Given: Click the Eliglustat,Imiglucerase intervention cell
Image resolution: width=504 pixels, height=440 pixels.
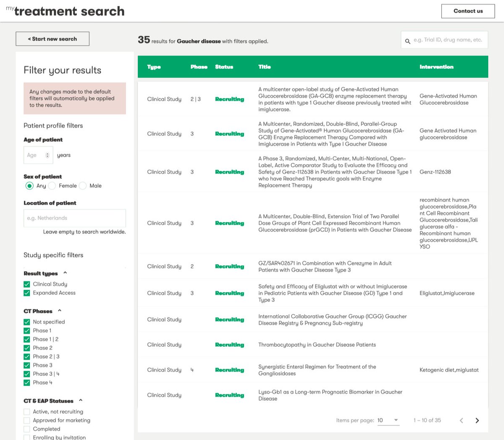Looking at the screenshot, I should 447,293.
